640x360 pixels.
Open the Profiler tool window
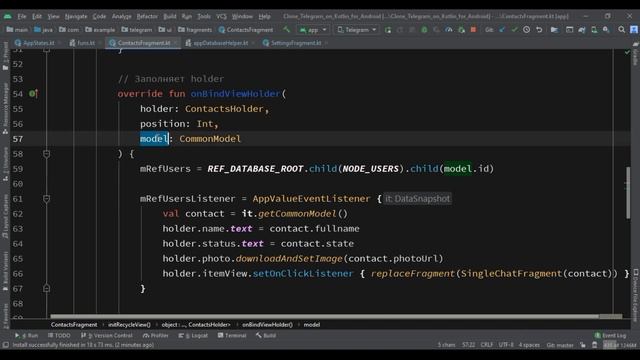pyautogui.click(x=156, y=336)
